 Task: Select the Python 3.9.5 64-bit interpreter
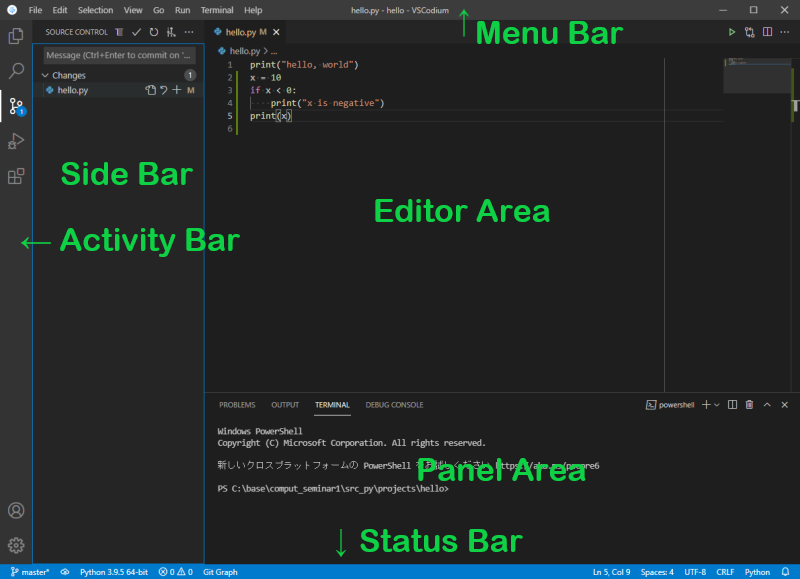coord(114,572)
